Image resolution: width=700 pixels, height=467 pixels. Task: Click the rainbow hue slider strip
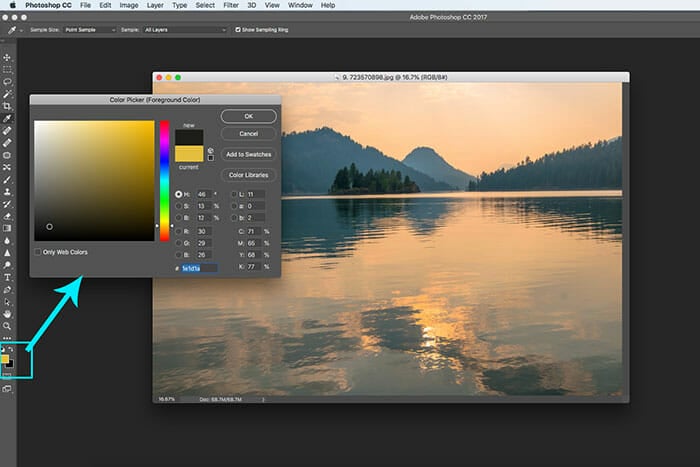click(165, 181)
